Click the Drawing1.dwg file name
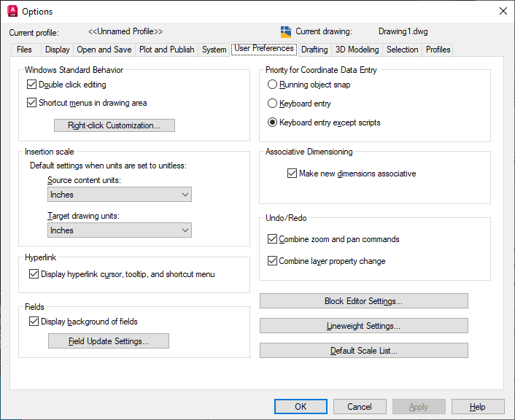Viewport: 515px width, 420px height. (x=403, y=31)
